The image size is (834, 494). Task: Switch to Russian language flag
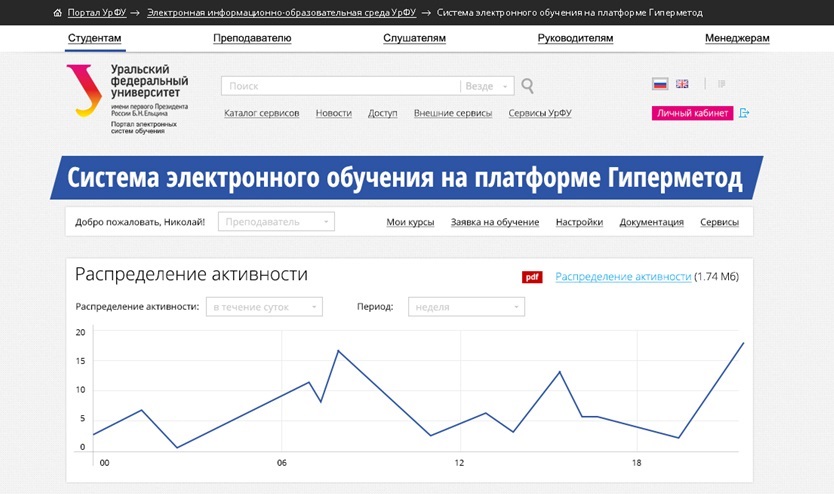click(660, 84)
